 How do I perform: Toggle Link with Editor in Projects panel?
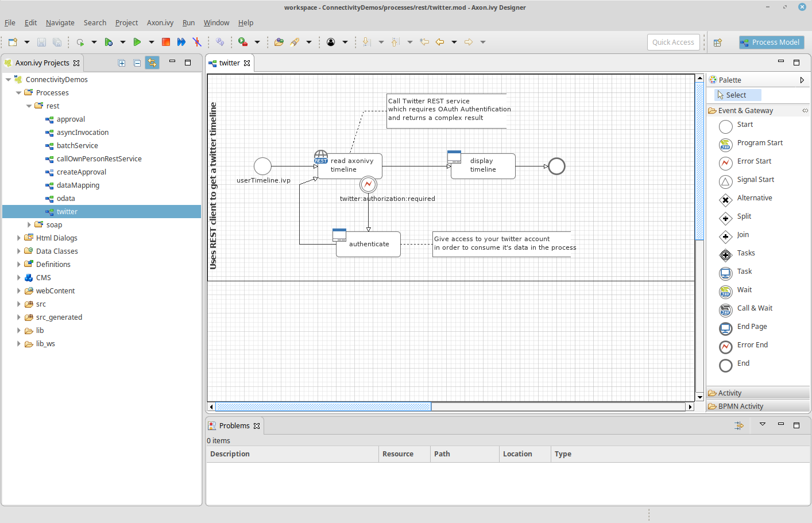(152, 63)
